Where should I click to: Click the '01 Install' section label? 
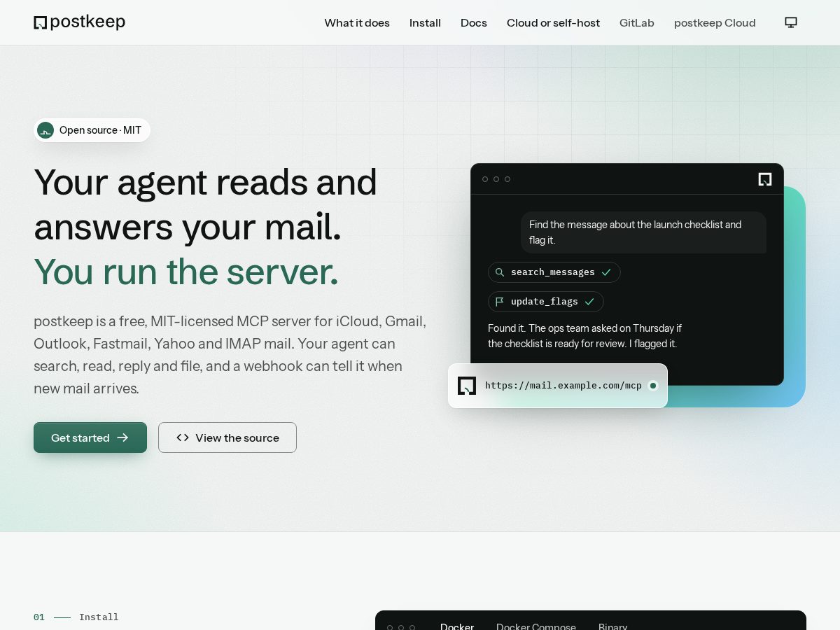pyautogui.click(x=76, y=617)
